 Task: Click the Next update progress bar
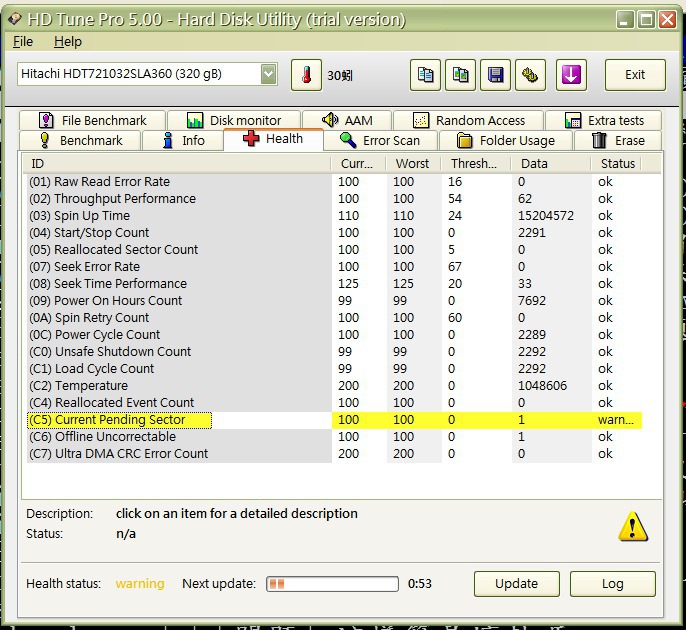pyautogui.click(x=332, y=584)
